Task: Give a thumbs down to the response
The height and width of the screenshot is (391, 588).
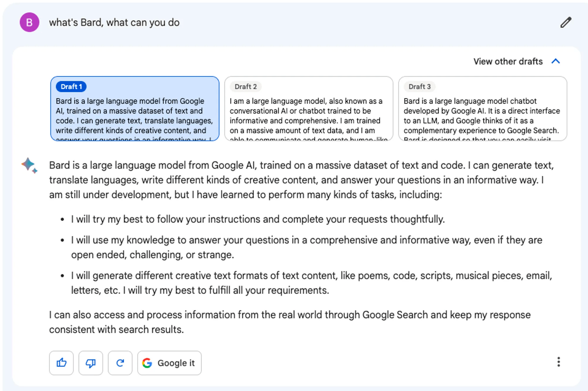Action: coord(91,363)
